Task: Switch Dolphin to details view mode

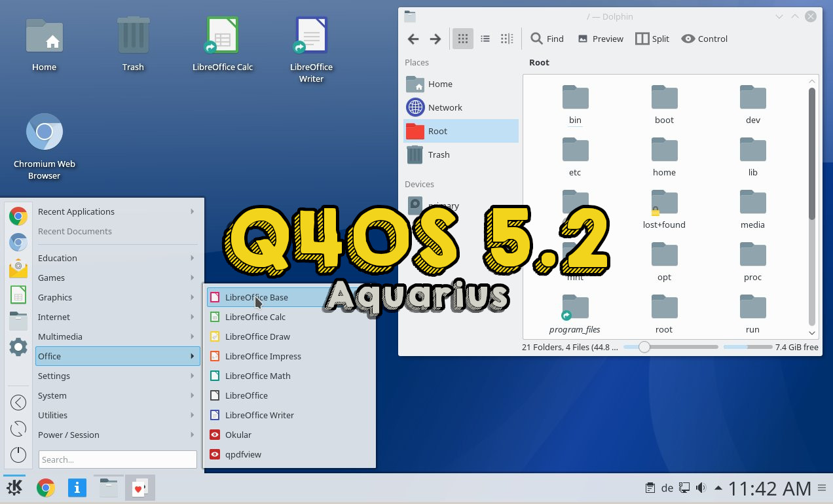Action: coord(507,39)
